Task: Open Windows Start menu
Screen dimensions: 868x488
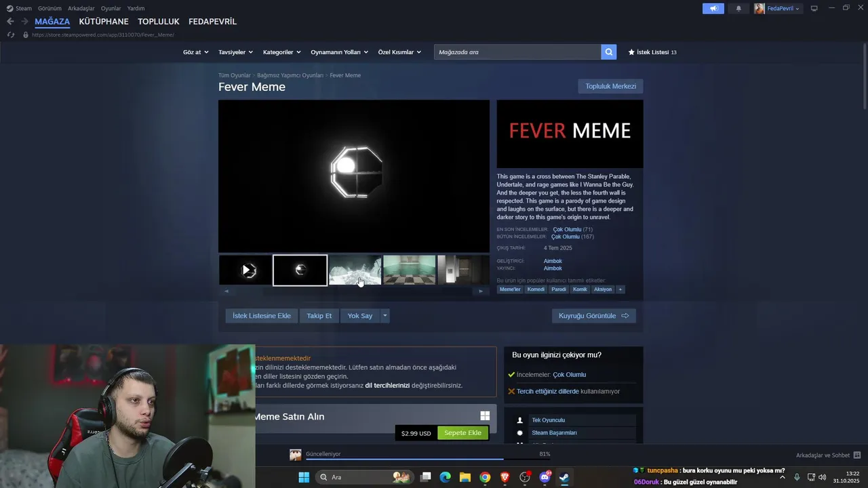Action: pos(304,477)
